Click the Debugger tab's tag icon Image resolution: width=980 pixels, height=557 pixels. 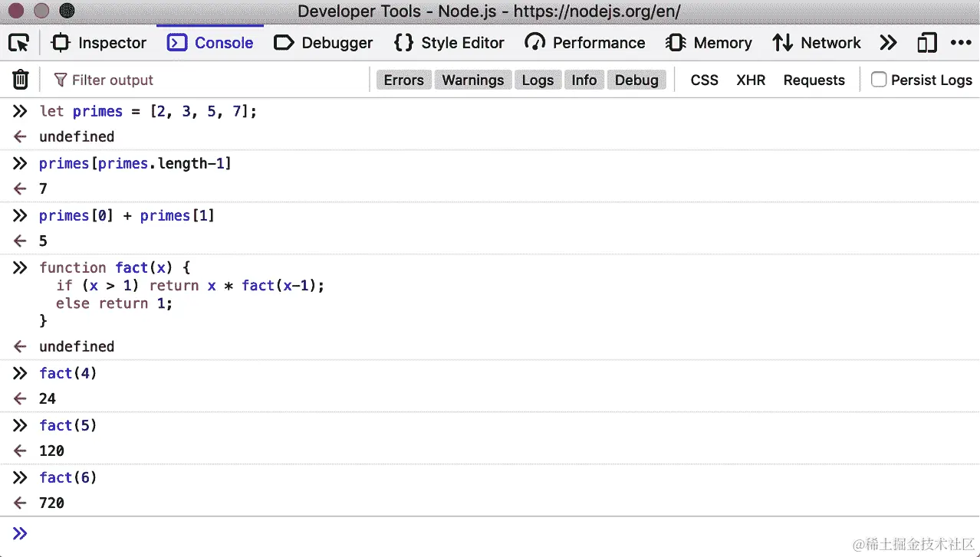coord(284,43)
